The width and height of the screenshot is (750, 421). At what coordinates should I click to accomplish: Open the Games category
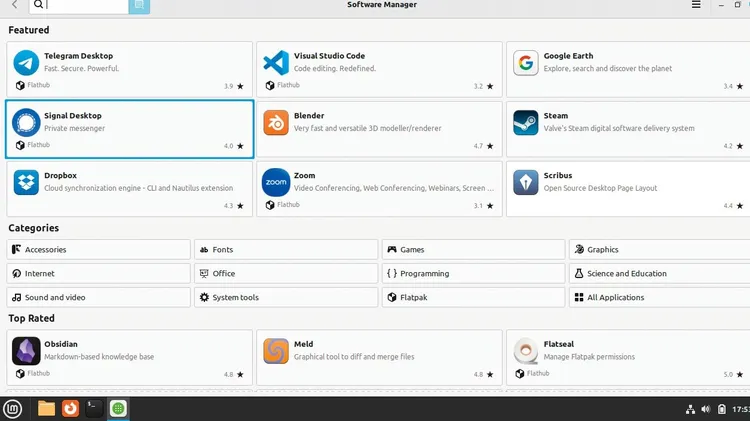(474, 249)
